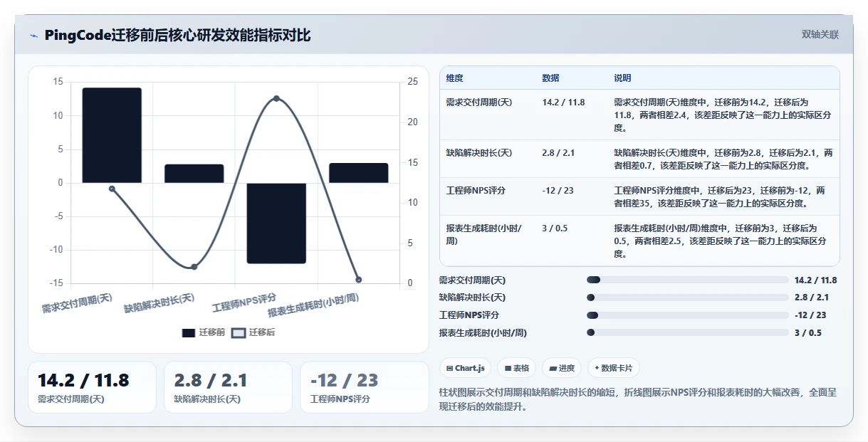
Task: Select the 表格 tag button
Action: click(x=516, y=368)
